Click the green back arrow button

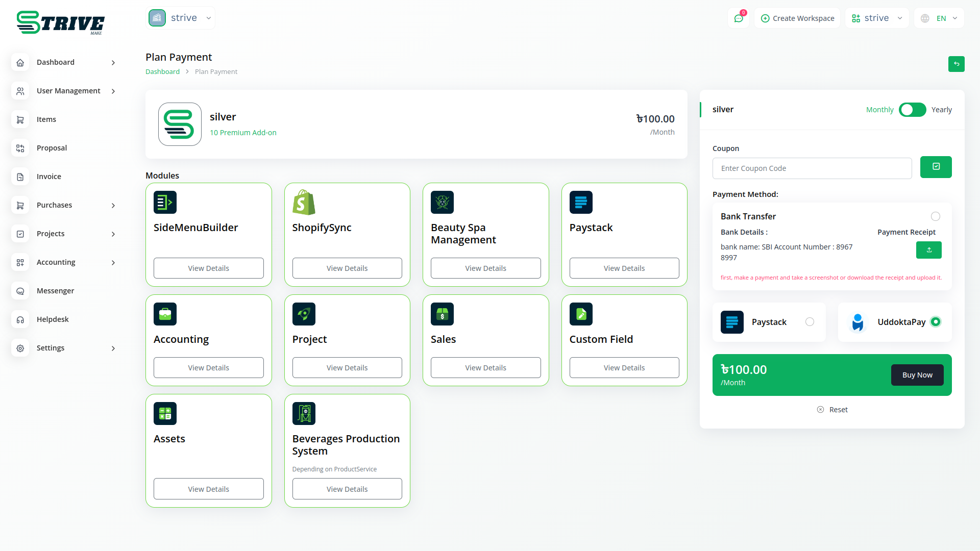pyautogui.click(x=956, y=64)
